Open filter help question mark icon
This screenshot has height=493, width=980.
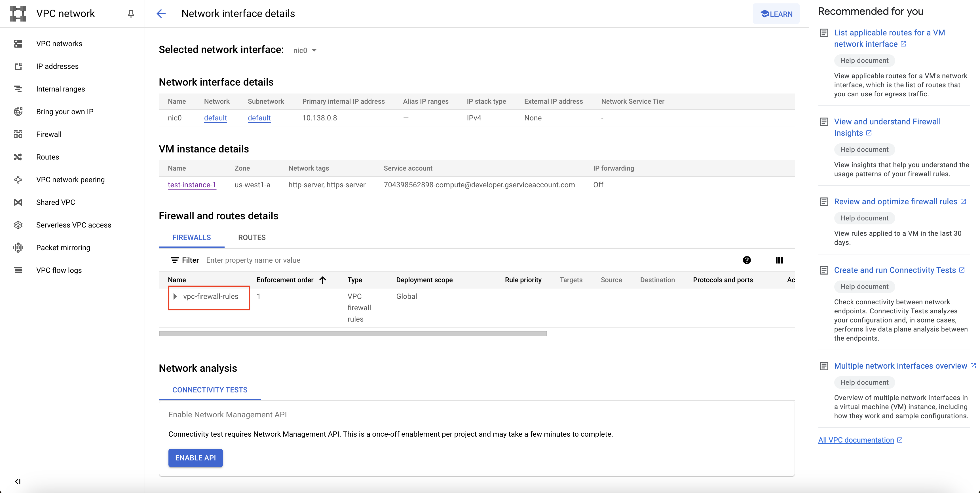(746, 260)
